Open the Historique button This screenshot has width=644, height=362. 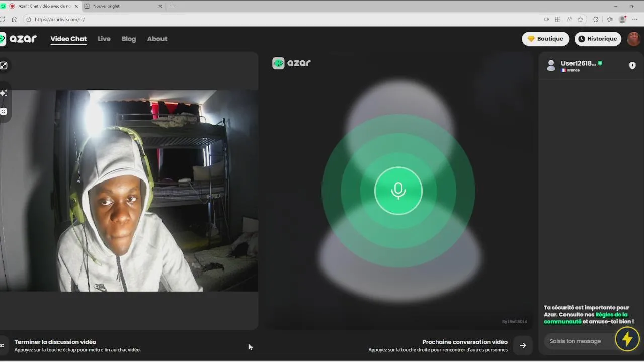tap(598, 39)
